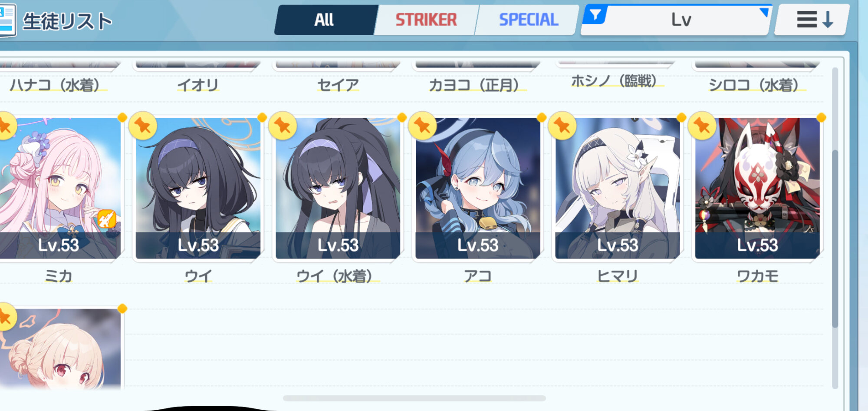Viewport: 868px width, 411px height.
Task: Toggle the favorite pin on ウイ
Action: pos(142,126)
